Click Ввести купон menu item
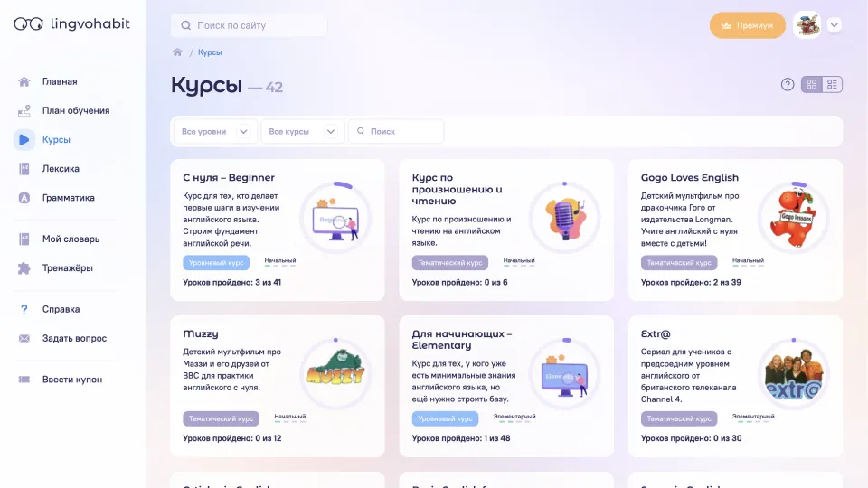The width and height of the screenshot is (868, 488). coord(72,380)
